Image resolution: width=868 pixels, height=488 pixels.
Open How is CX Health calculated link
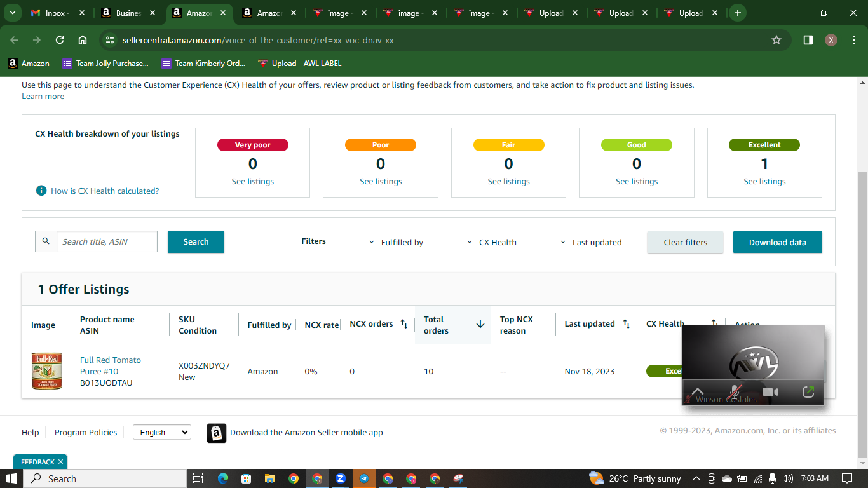tap(105, 191)
